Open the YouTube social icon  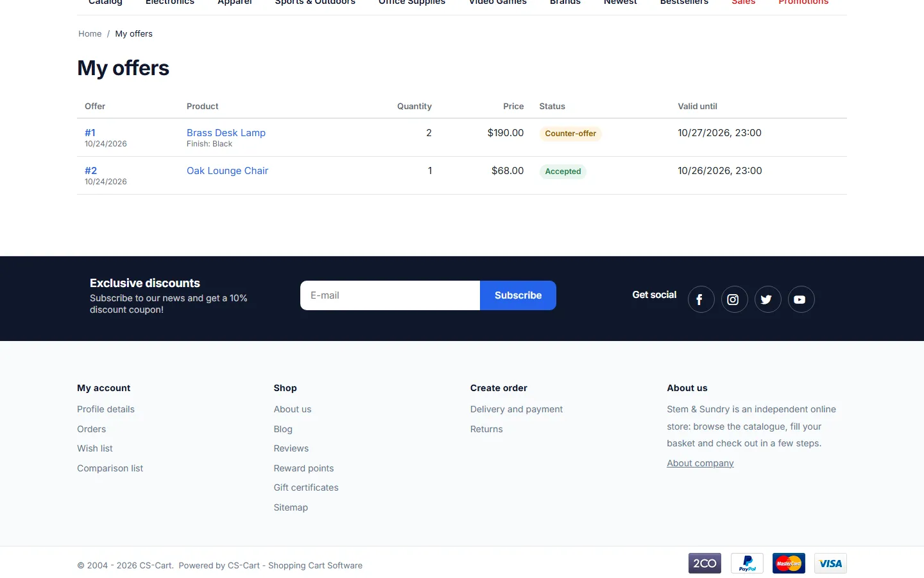[x=801, y=299]
